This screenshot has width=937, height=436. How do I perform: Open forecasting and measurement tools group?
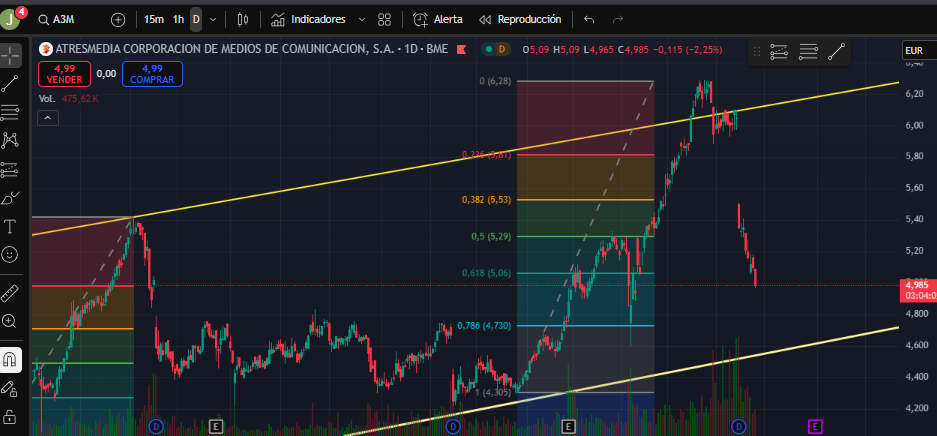[10, 170]
